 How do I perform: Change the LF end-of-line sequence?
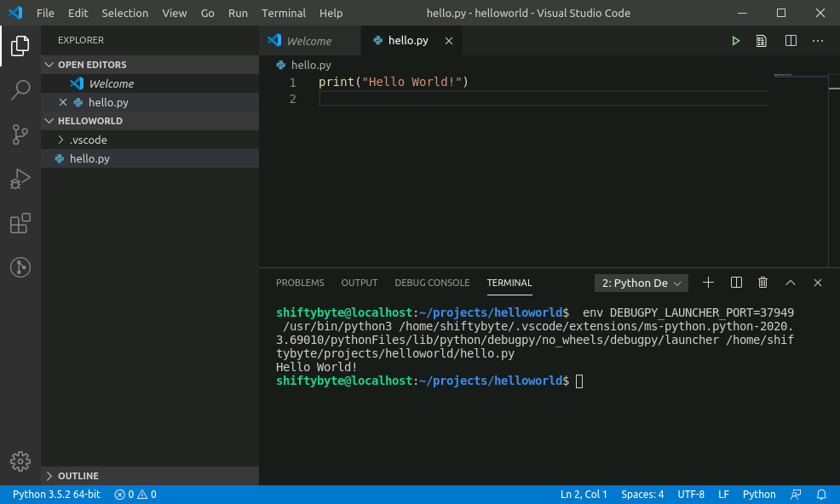(723, 495)
